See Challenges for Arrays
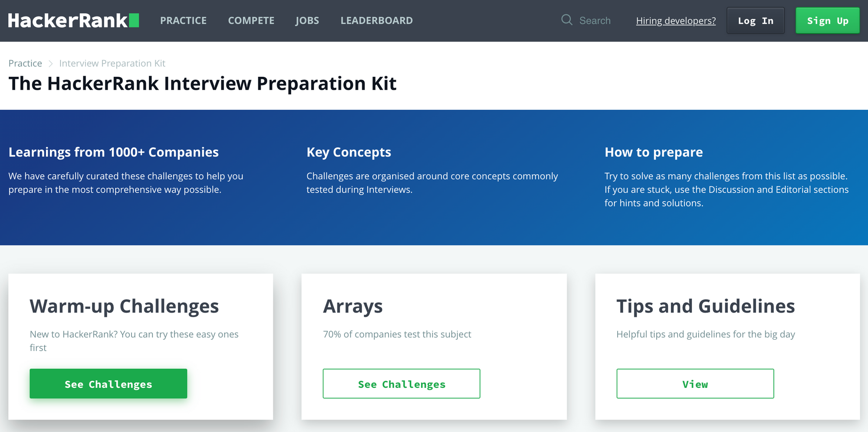This screenshot has width=868, height=432. coord(401,384)
